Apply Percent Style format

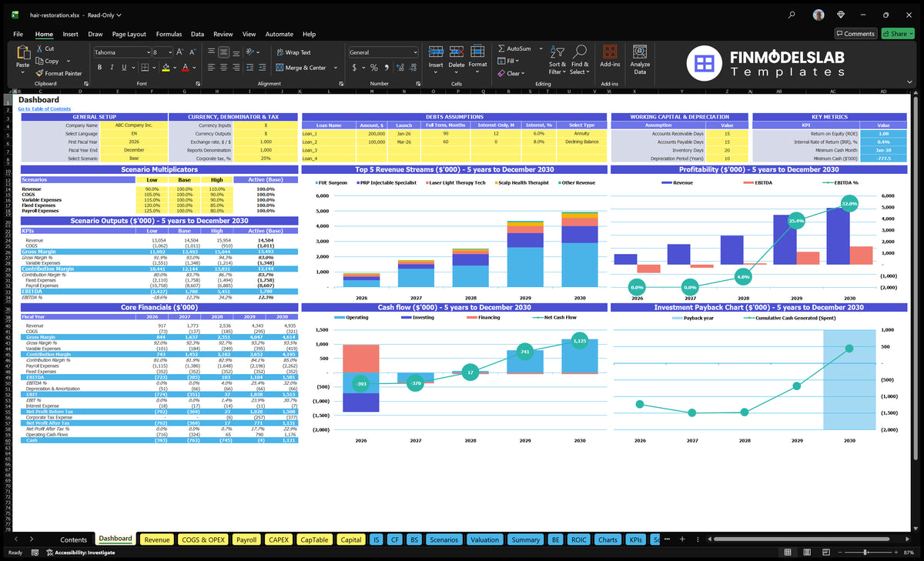pos(374,68)
